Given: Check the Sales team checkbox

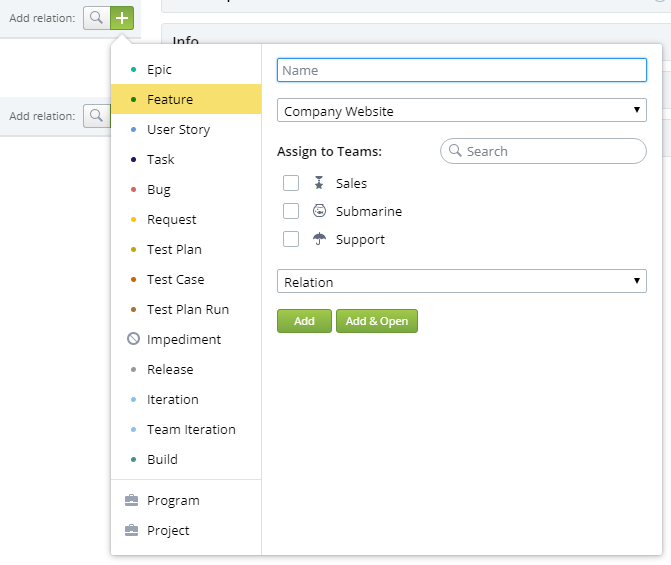Looking at the screenshot, I should tap(291, 183).
